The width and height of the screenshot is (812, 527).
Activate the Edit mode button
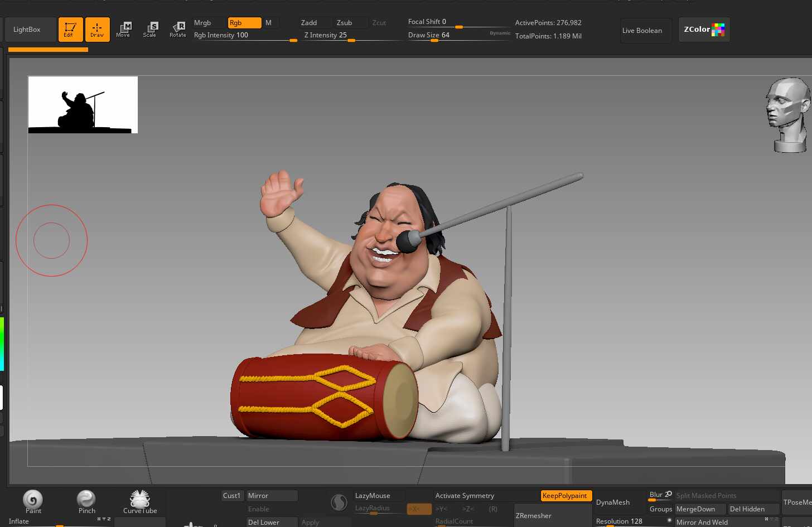pyautogui.click(x=70, y=30)
